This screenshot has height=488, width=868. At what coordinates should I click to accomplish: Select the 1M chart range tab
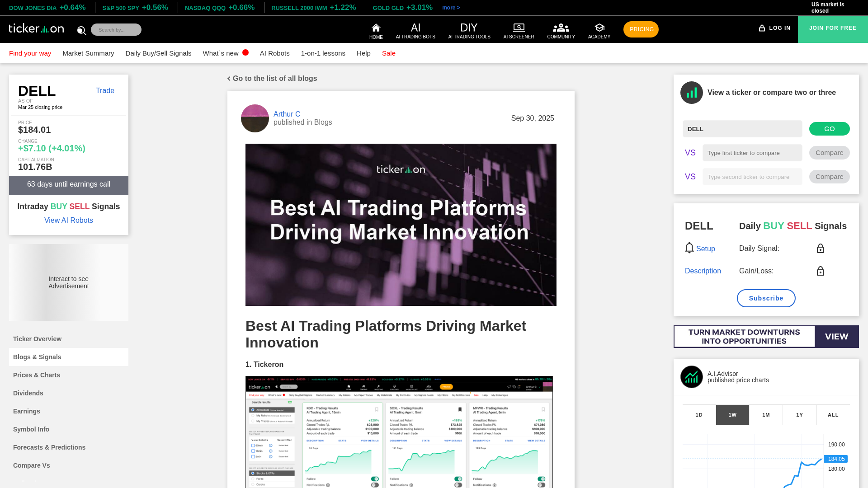(766, 415)
